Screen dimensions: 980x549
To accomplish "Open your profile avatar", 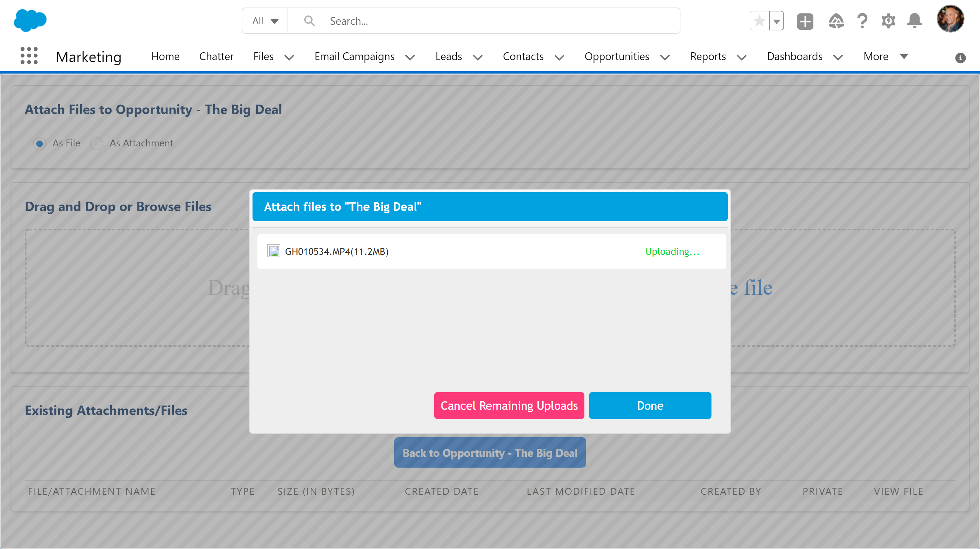I will coord(950,19).
